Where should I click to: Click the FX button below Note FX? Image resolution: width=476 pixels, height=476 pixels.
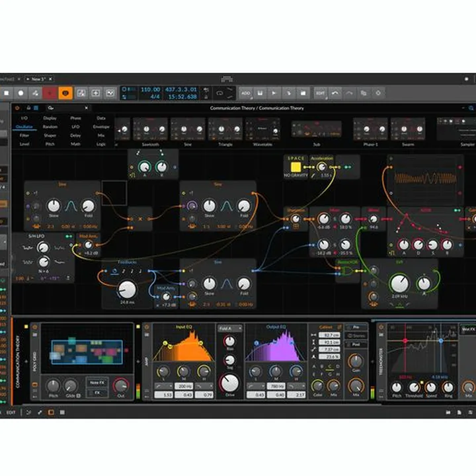97,393
